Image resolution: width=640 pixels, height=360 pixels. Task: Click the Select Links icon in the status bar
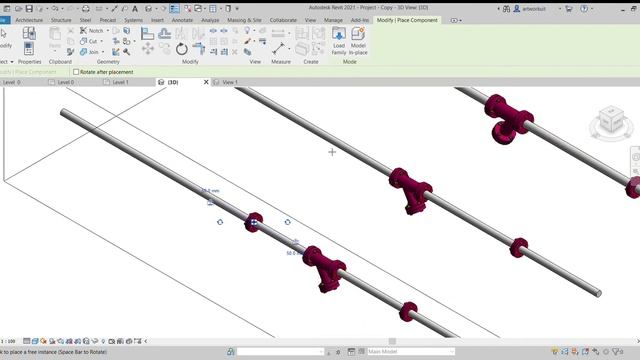pos(555,351)
